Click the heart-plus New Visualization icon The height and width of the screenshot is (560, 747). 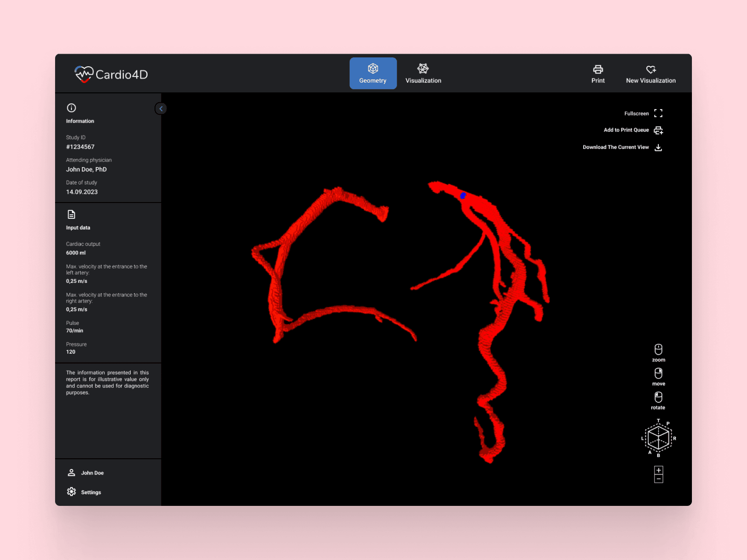(651, 70)
